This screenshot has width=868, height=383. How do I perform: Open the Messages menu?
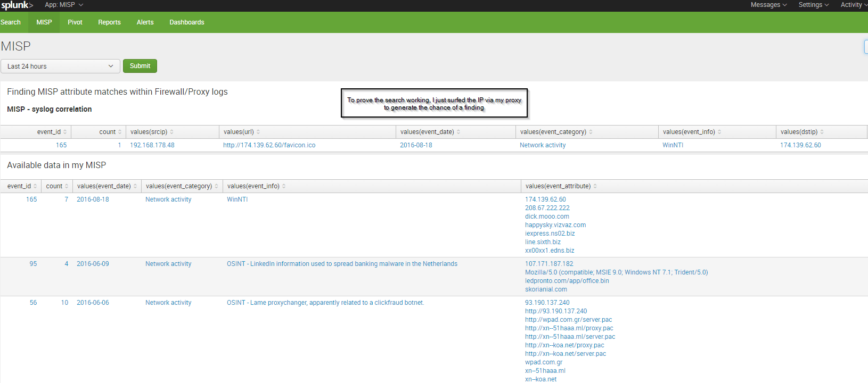point(768,5)
